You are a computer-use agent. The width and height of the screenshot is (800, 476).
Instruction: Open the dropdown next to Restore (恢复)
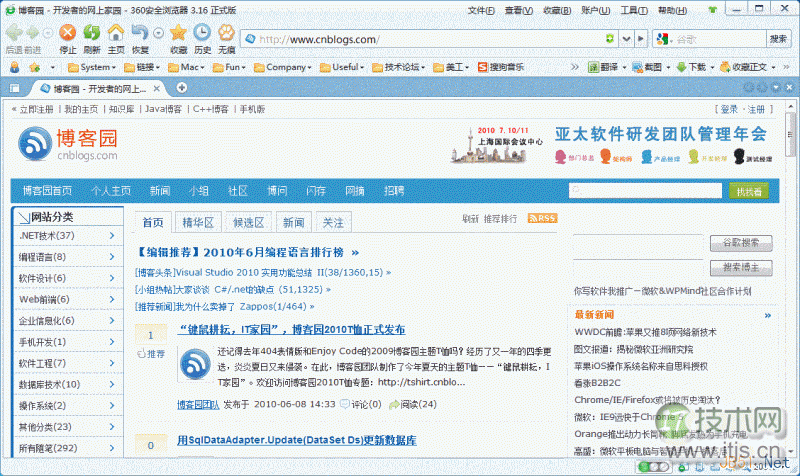(158, 33)
